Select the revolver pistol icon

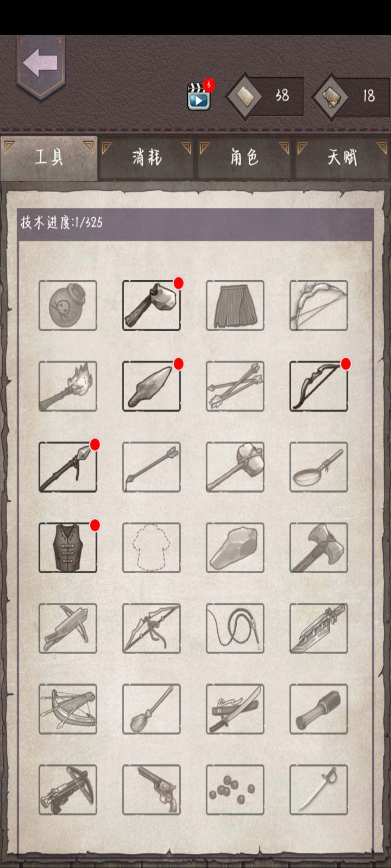pos(152,790)
